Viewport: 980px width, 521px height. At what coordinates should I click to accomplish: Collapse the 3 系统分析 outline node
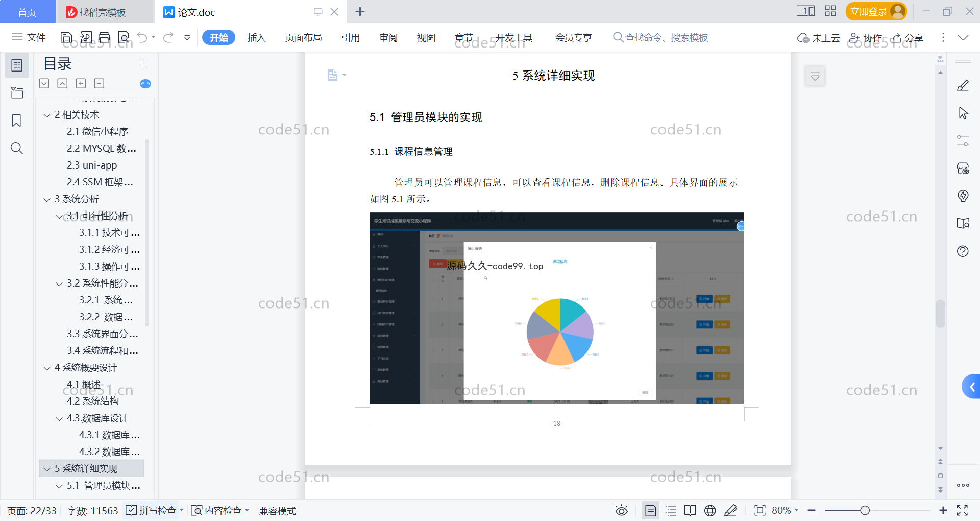point(47,200)
